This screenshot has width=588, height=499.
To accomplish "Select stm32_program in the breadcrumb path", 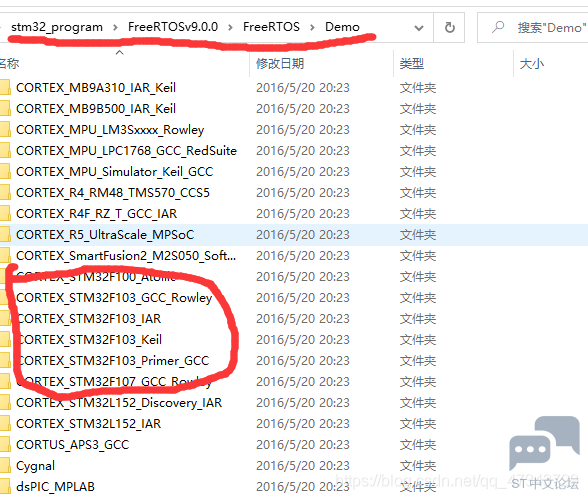I will (57, 27).
